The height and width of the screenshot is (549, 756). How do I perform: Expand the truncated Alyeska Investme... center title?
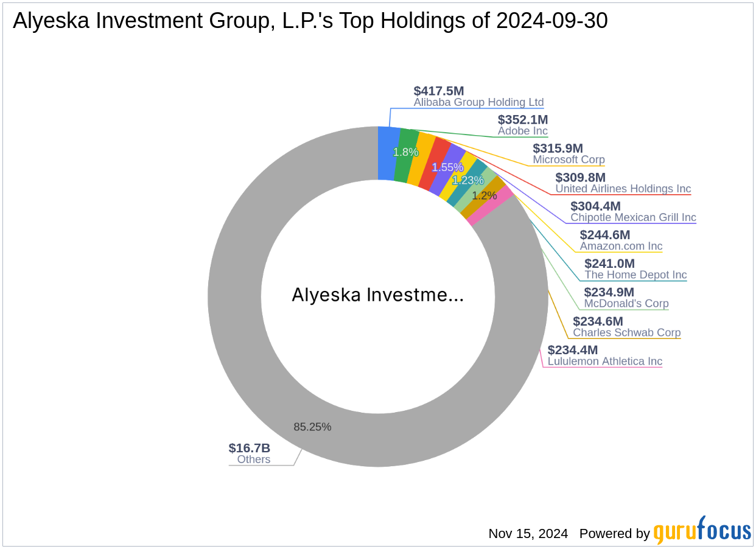378,295
